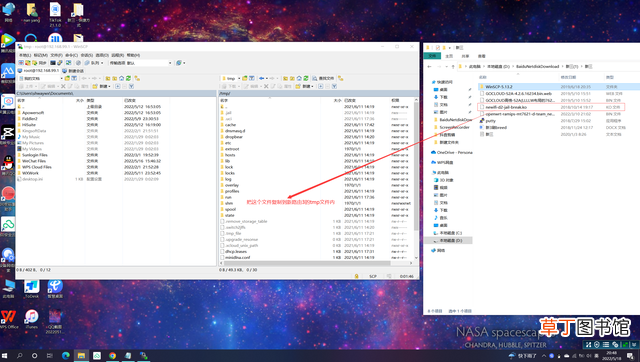Screen dimensions: 640x362
Task: Open the 会话(S) menu in WinSCP
Action: 87,55
